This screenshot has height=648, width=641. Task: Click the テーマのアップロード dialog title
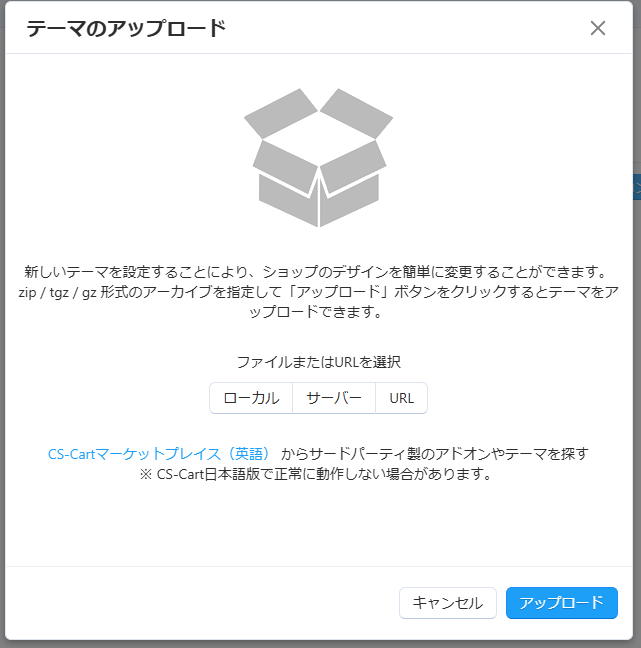[x=126, y=29]
